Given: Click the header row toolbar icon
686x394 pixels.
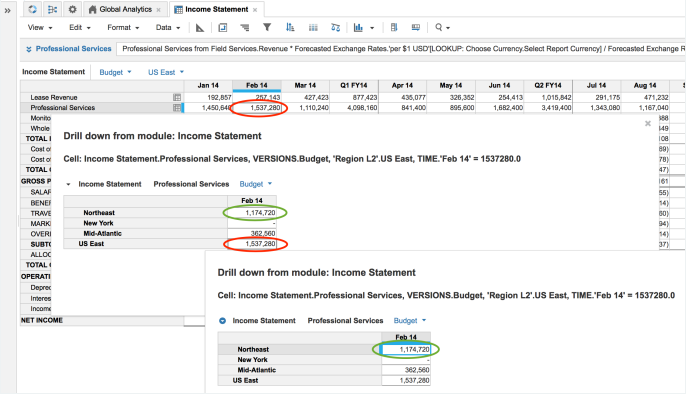Looking at the screenshot, I should [416, 28].
